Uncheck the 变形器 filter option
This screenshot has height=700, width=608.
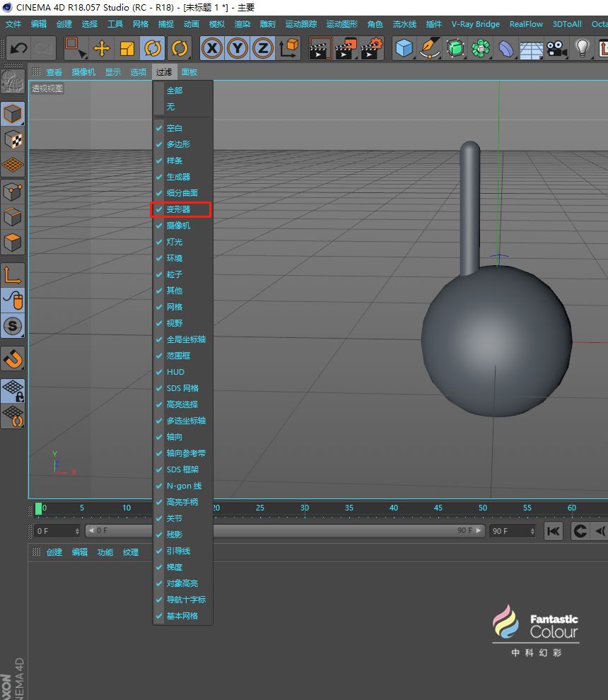point(178,209)
